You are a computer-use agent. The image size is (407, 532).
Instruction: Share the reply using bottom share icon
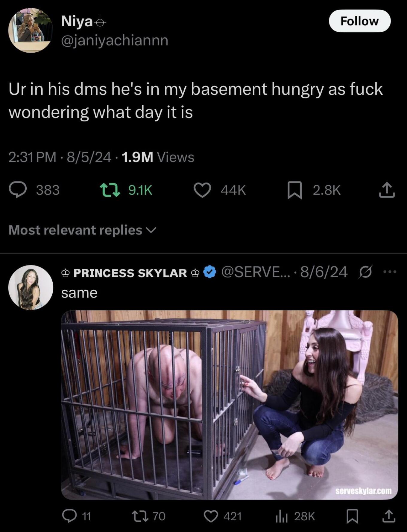tap(389, 516)
